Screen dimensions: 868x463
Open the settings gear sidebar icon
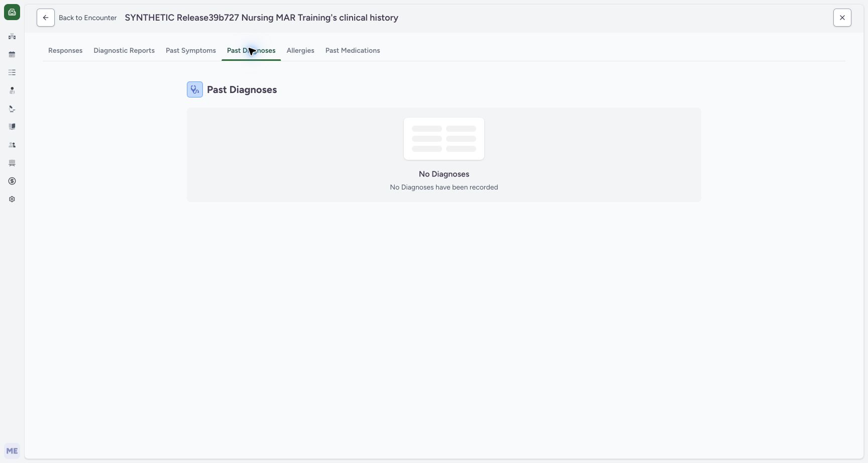(x=12, y=199)
